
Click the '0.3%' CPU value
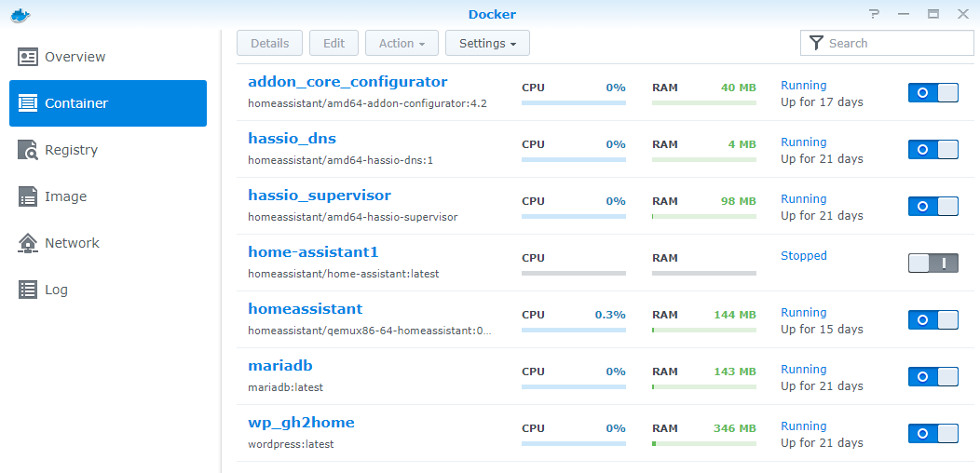click(x=610, y=315)
